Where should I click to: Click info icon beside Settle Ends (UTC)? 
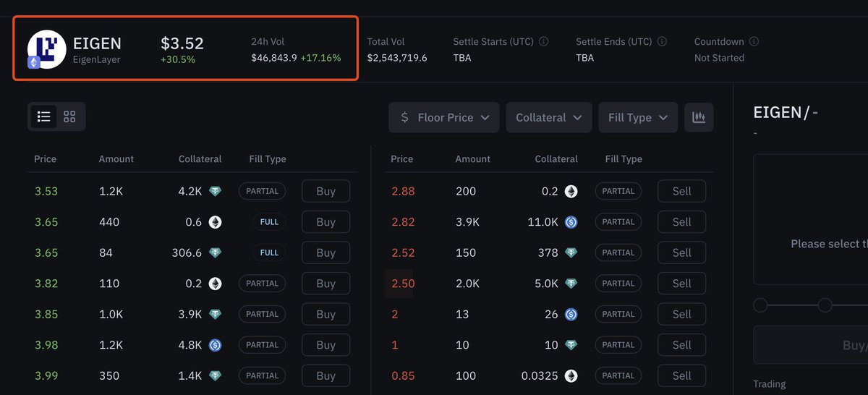(662, 42)
